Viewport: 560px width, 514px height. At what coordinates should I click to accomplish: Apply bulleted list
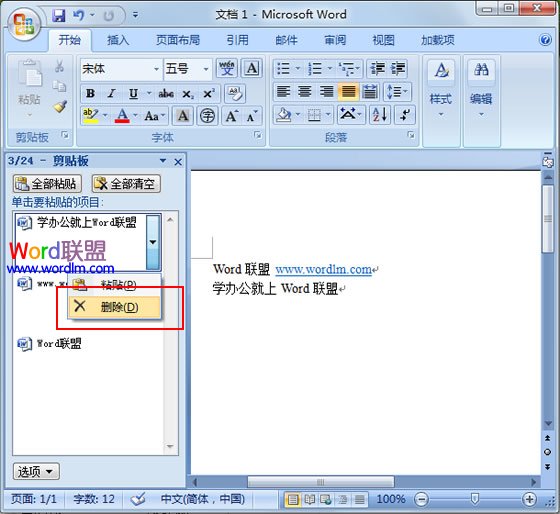tap(284, 68)
